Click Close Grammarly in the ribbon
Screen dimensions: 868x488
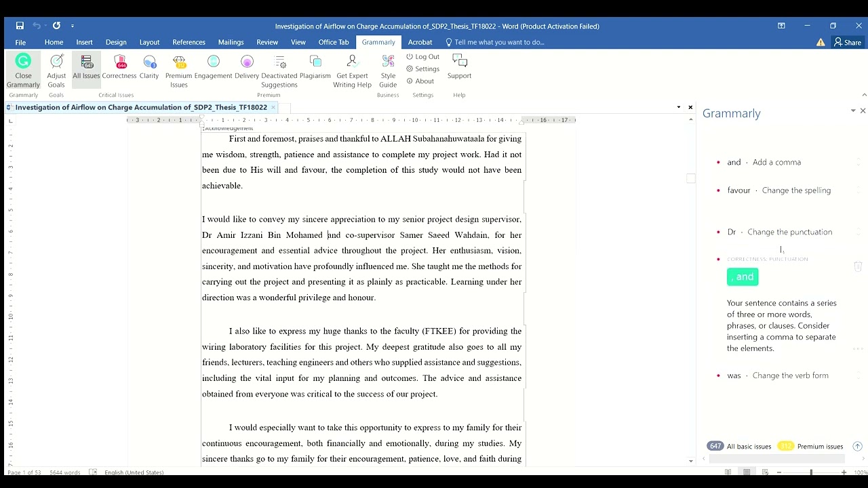[23, 71]
